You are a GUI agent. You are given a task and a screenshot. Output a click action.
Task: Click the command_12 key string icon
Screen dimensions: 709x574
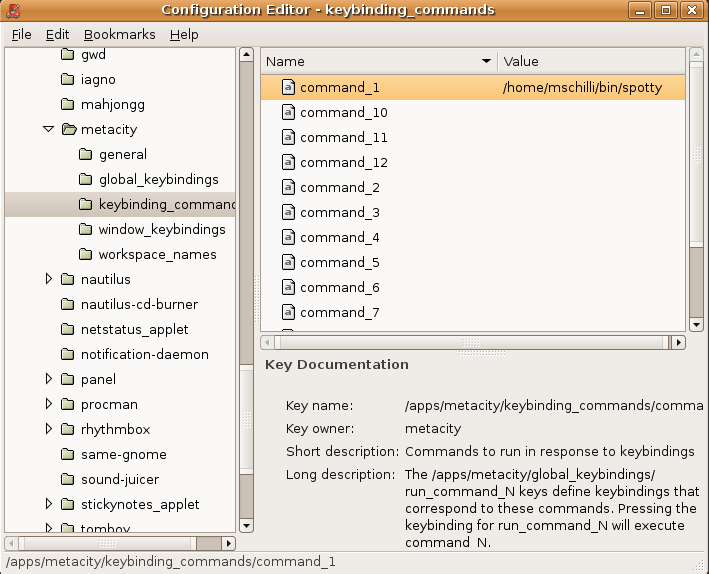click(288, 162)
